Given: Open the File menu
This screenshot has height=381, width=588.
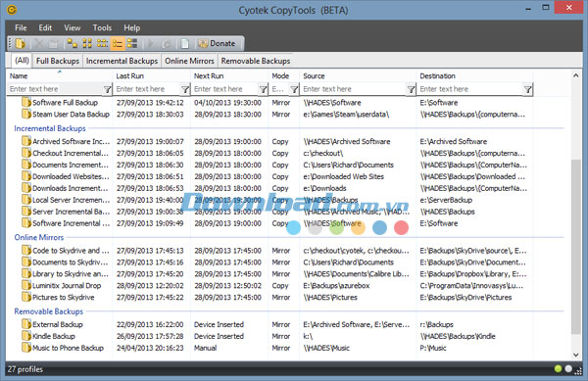Looking at the screenshot, I should (21, 27).
